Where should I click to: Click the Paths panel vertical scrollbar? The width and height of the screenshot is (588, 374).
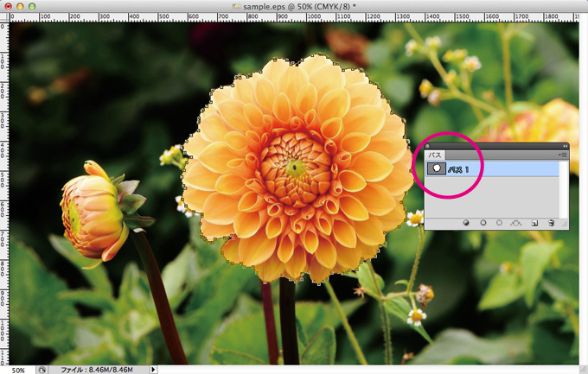pos(563,190)
